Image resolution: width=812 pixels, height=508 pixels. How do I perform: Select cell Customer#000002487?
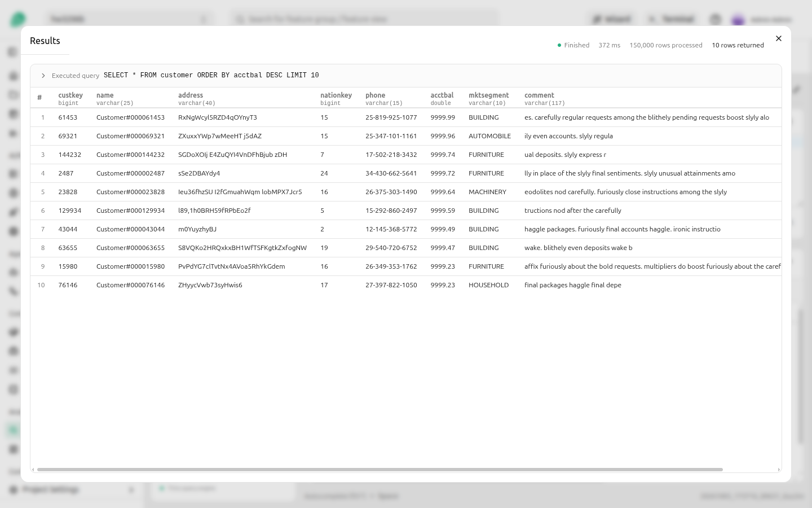[130, 173]
